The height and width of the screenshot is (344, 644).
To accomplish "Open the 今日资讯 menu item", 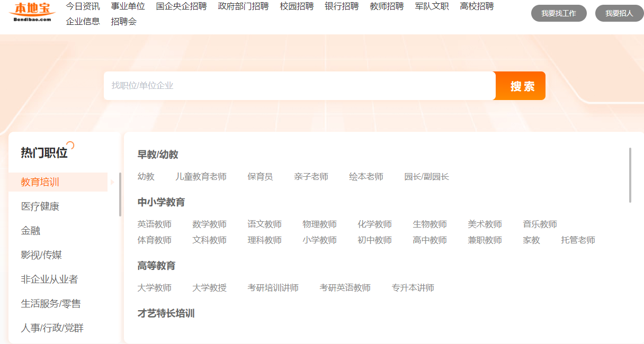I will tap(82, 7).
